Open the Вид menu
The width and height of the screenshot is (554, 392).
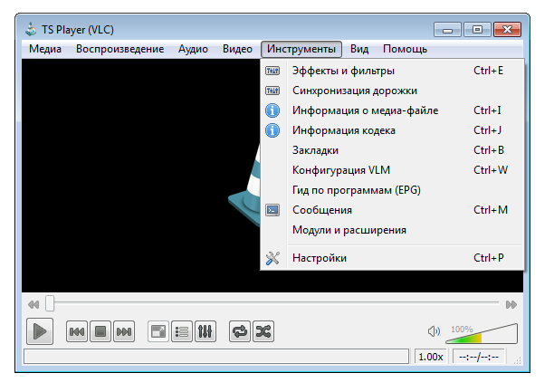359,49
